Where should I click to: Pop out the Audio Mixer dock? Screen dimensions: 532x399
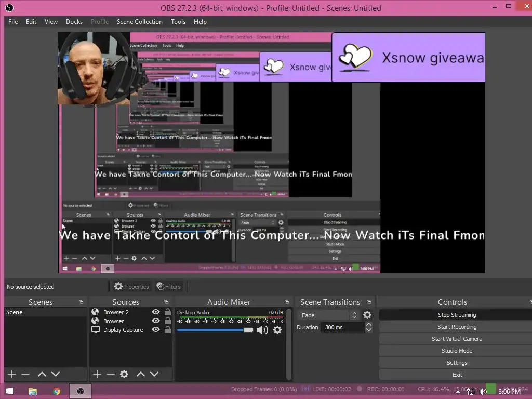tap(287, 302)
